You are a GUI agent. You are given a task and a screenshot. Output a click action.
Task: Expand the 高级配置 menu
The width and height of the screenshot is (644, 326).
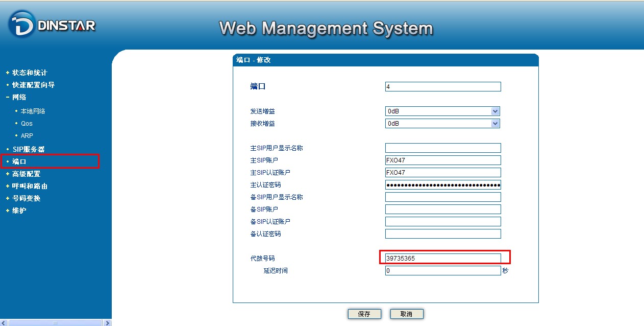[x=26, y=174]
